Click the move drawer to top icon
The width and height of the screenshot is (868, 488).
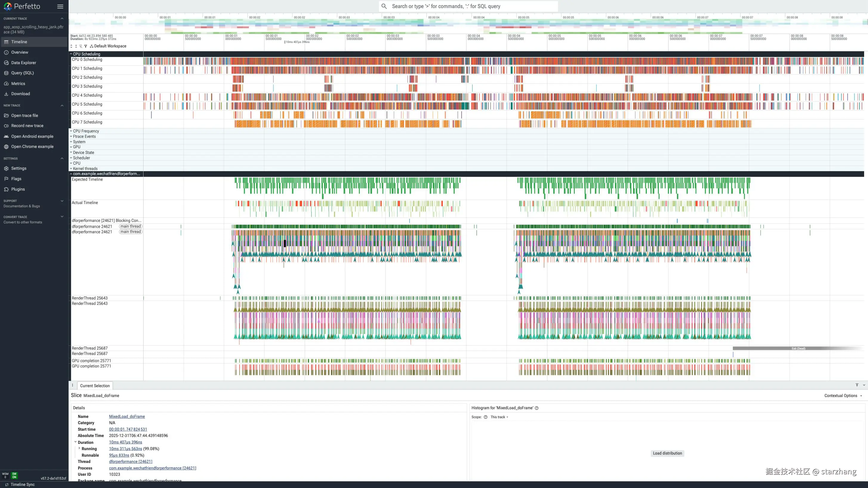pos(857,385)
